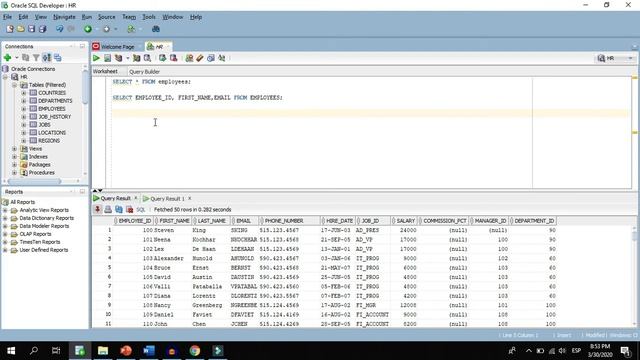This screenshot has height=360, width=640.
Task: Click the New file icon in main toolbar
Action: pos(10,29)
